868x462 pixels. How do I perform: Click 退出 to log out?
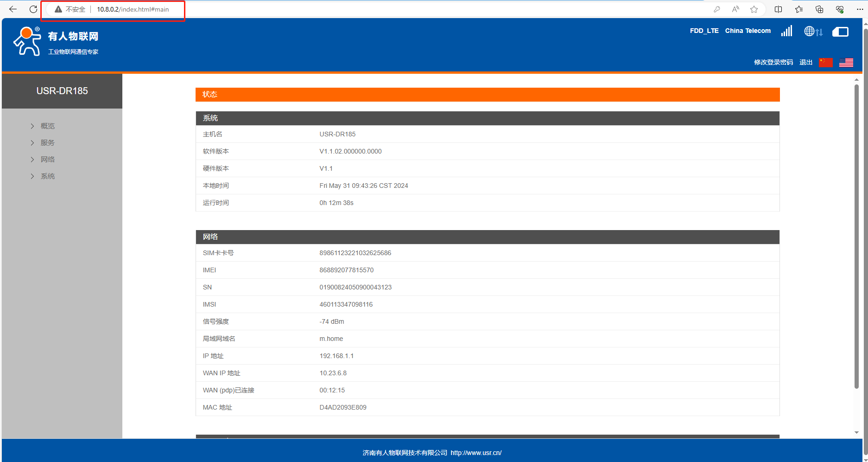coord(805,62)
